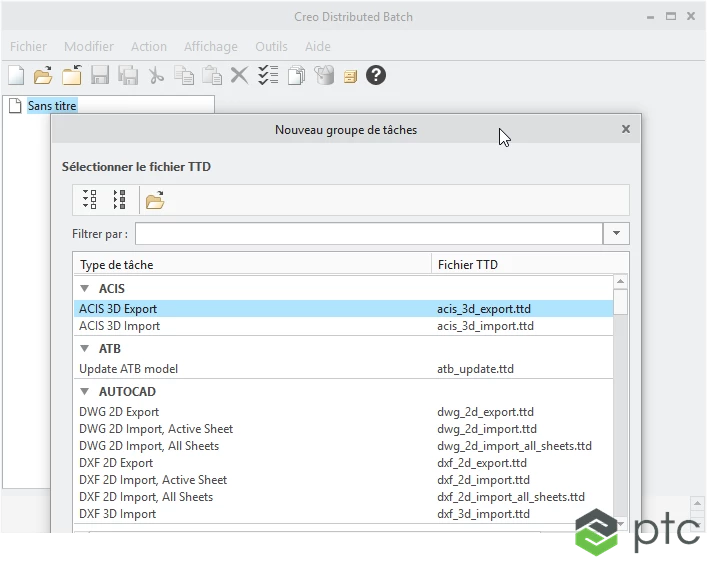Open help with the question mark icon
The width and height of the screenshot is (707, 563).
[x=376, y=75]
